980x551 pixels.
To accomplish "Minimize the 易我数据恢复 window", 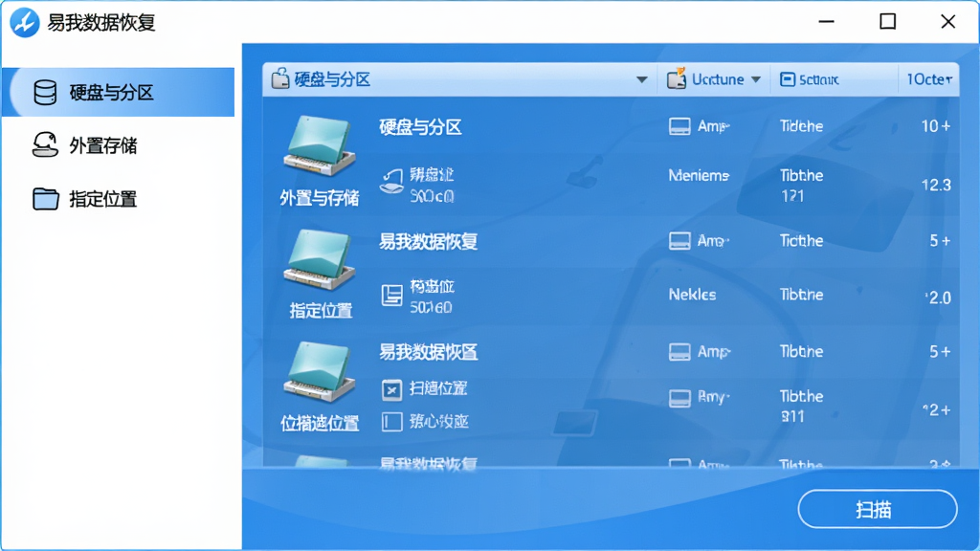I will point(826,22).
